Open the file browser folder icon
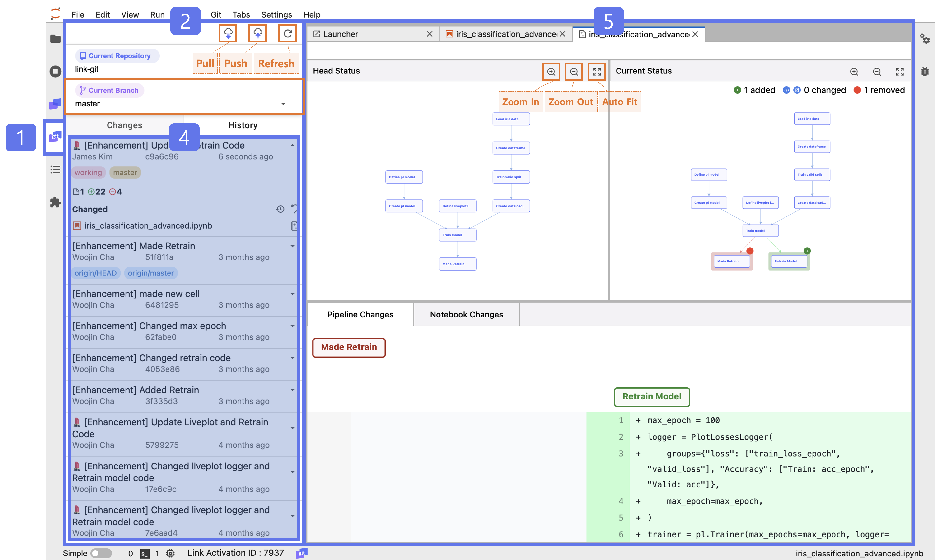The height and width of the screenshot is (560, 935). pos(55,39)
